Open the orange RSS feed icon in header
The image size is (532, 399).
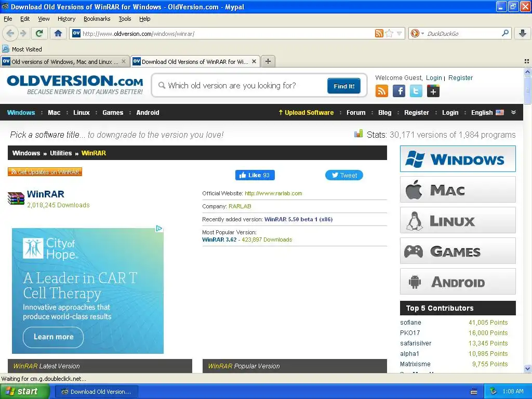click(382, 91)
